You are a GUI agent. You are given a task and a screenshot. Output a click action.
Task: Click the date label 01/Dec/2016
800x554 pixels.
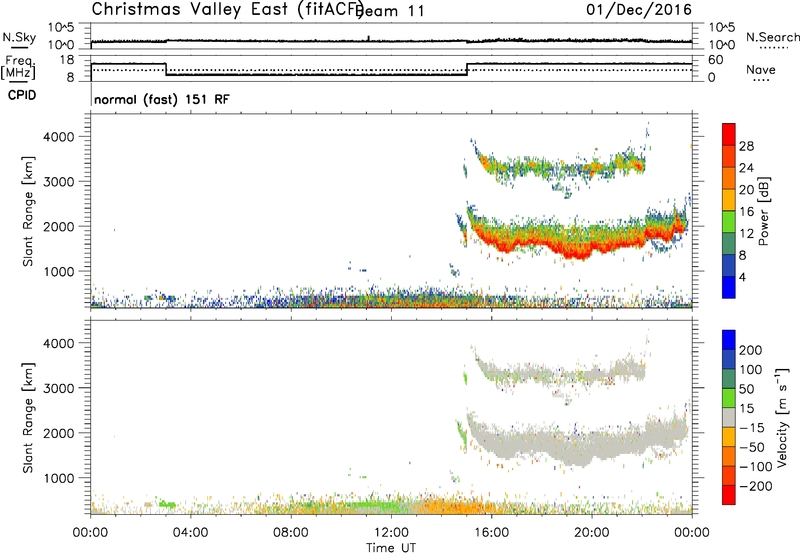[x=639, y=9]
